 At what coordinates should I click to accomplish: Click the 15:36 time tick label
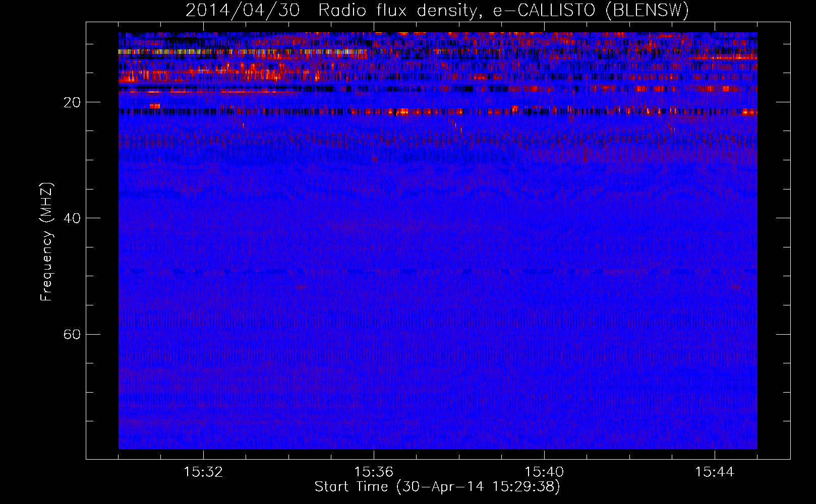374,472
